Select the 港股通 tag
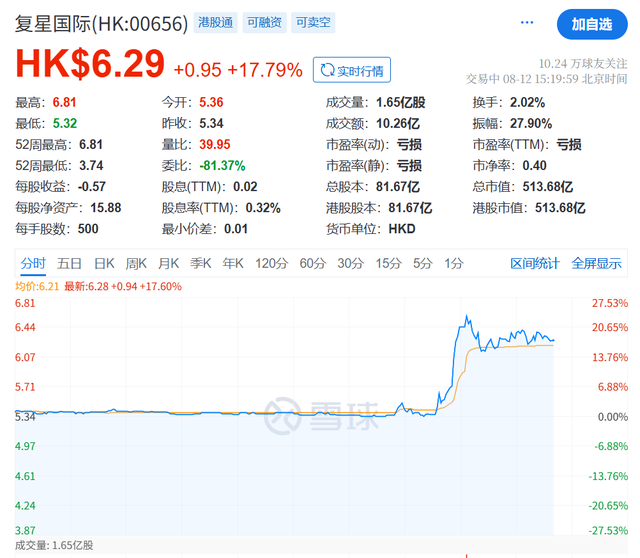This screenshot has height=558, width=640. click(216, 22)
